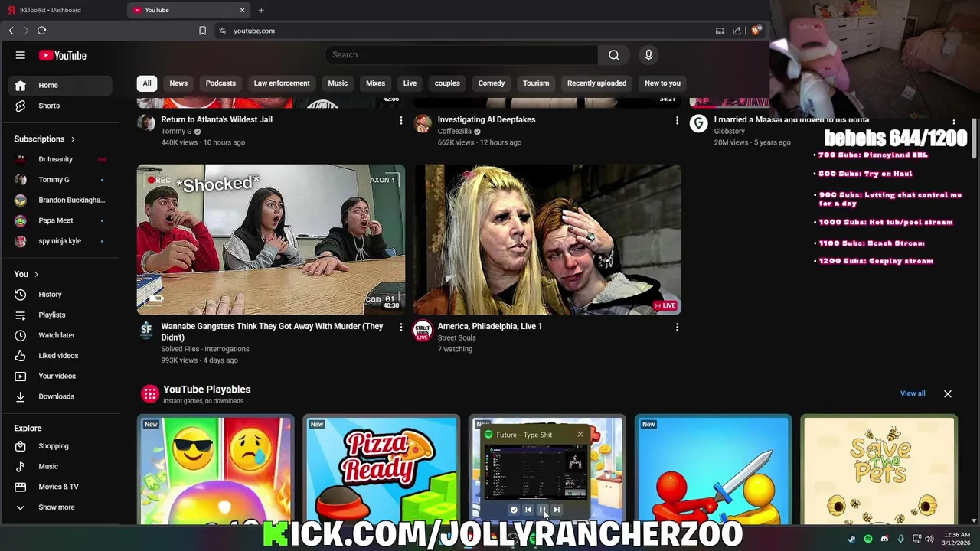
Task: Open options for Investigating AI Deepfakes
Action: [677, 121]
